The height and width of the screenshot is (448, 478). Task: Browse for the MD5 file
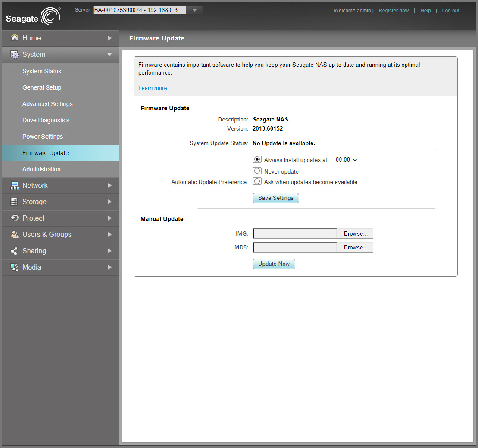pos(355,247)
